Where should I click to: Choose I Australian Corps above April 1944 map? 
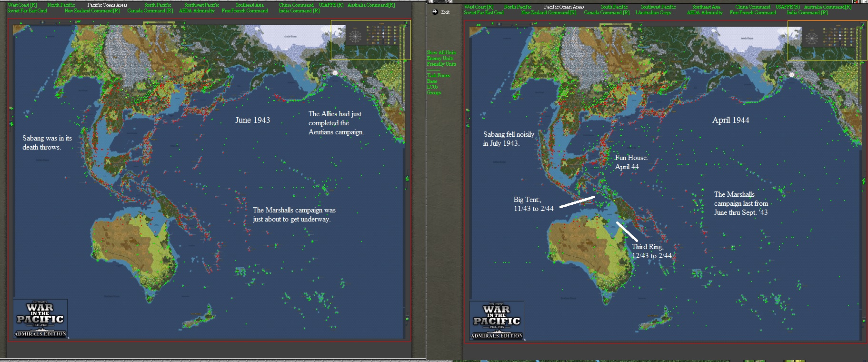[x=653, y=13]
